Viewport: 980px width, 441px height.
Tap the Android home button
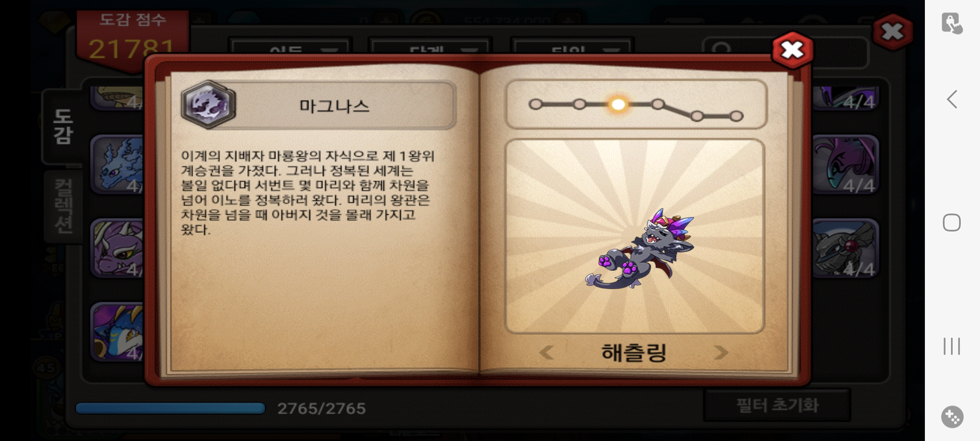pos(952,223)
